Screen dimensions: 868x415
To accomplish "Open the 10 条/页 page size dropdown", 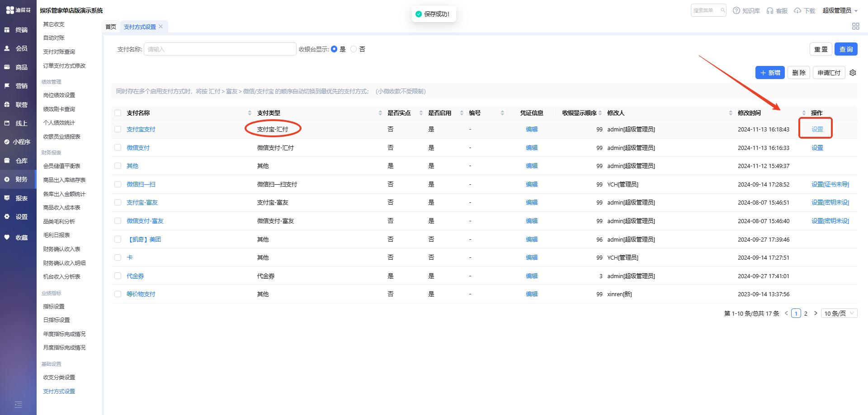I will 839,313.
